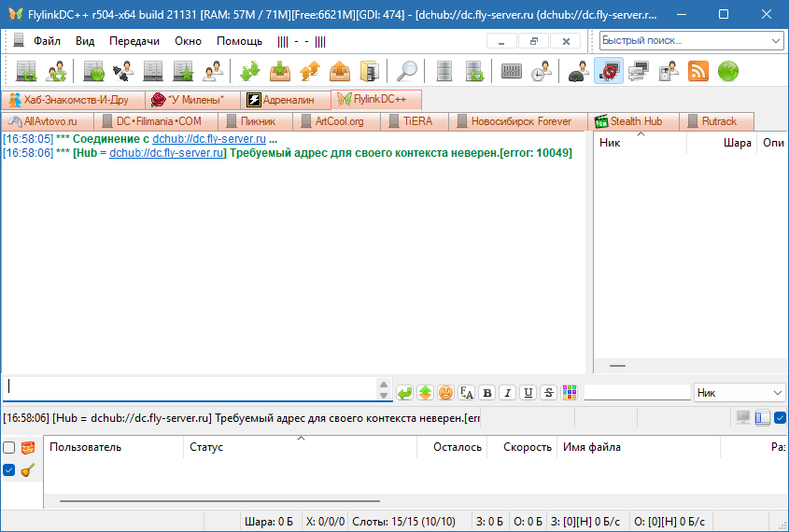
Task: Click the green globe toolbar icon
Action: point(727,71)
